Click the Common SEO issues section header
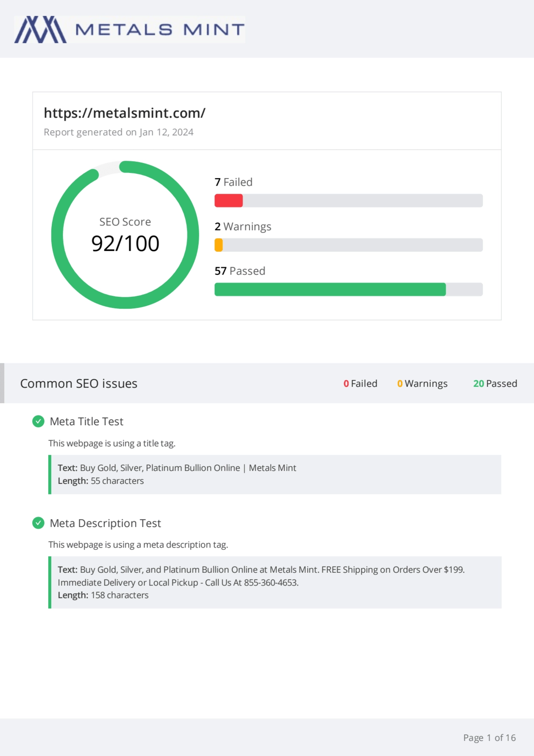Viewport: 534px width, 756px height. click(x=79, y=384)
